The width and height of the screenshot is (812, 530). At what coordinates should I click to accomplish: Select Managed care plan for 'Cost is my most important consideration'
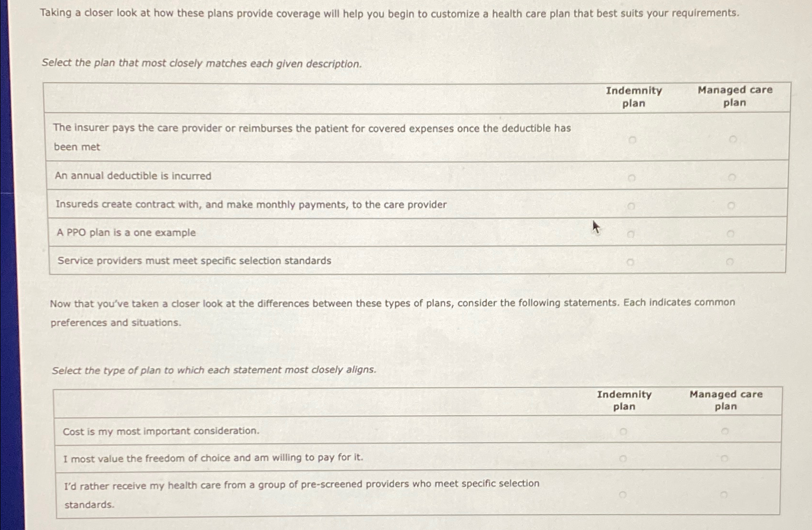click(725, 431)
